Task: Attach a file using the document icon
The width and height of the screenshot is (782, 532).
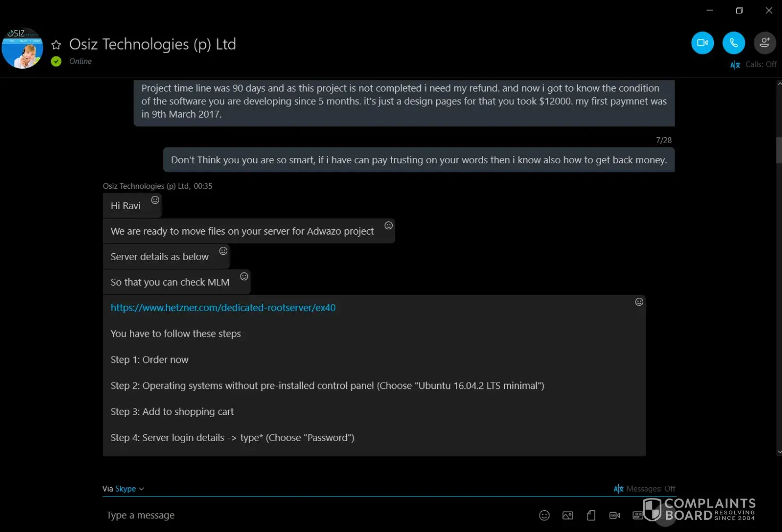Action: click(x=591, y=515)
